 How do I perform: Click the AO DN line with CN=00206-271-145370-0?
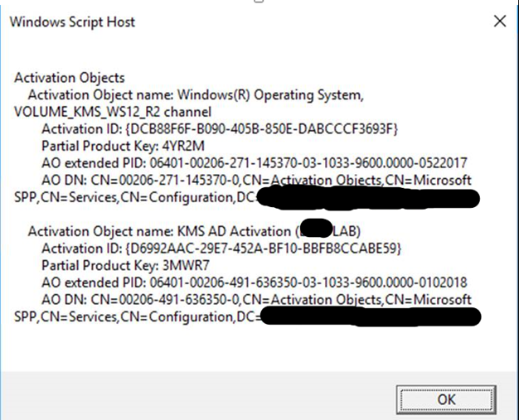[x=256, y=180]
